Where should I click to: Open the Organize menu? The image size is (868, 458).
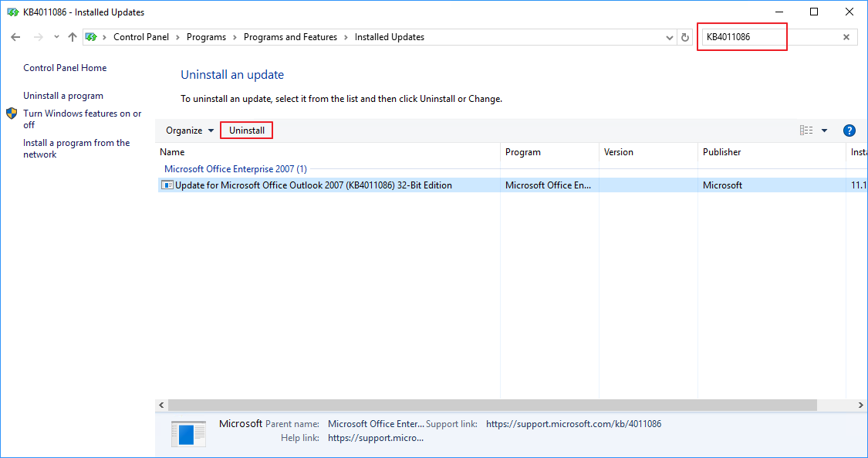pos(190,131)
